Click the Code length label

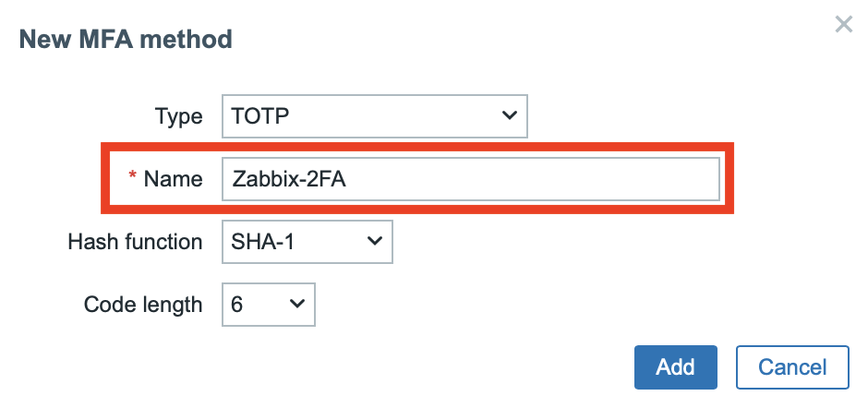(x=143, y=305)
